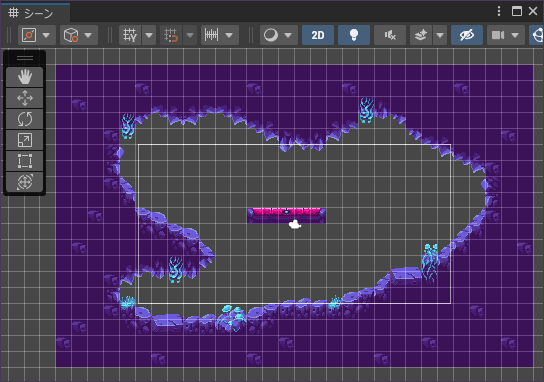Screen dimensions: 544x382
Task: Select the Transform tool
Action: click(x=25, y=182)
